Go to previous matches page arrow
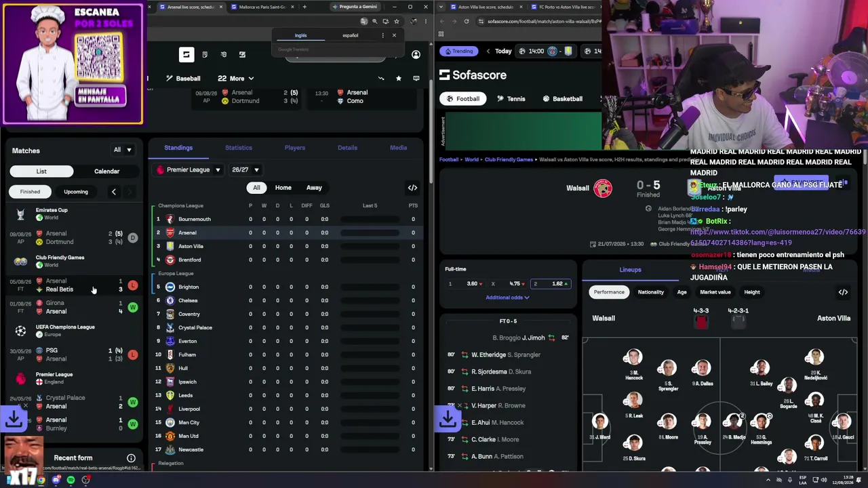Viewport: 868px width, 488px height. [113, 192]
